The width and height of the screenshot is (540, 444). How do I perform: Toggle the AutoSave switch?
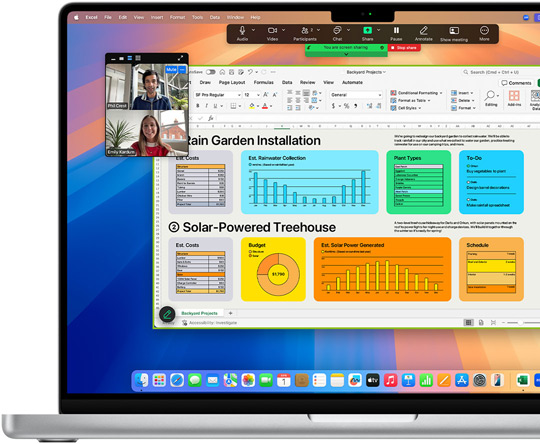[211, 72]
